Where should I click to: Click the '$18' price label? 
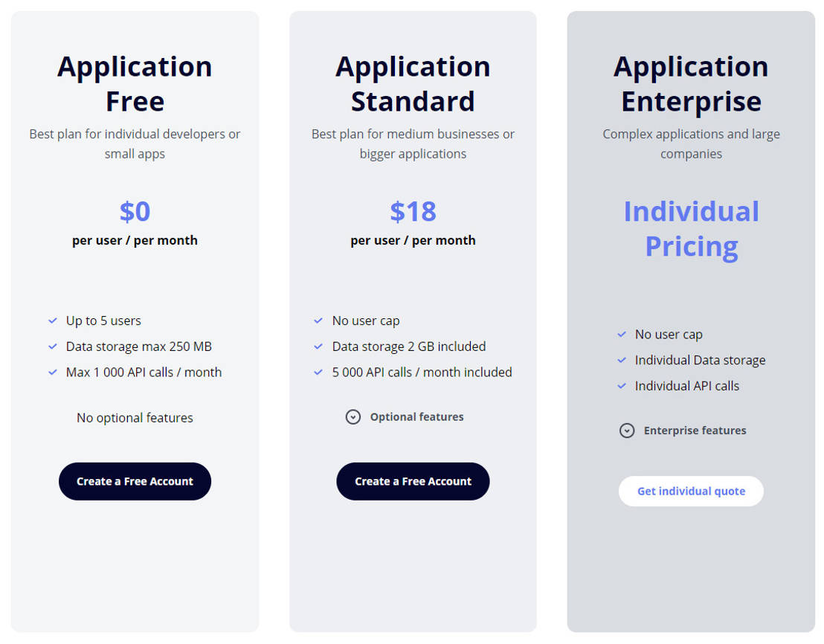[413, 211]
